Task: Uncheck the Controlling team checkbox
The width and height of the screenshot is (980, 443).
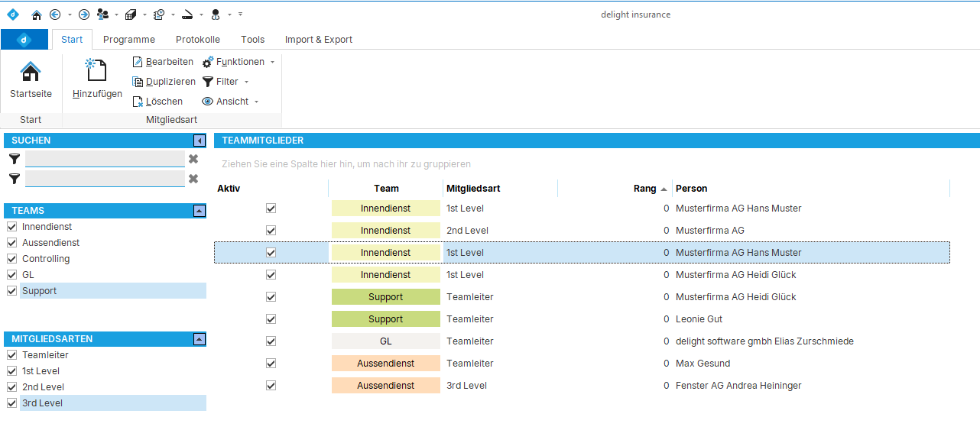Action: [x=11, y=259]
